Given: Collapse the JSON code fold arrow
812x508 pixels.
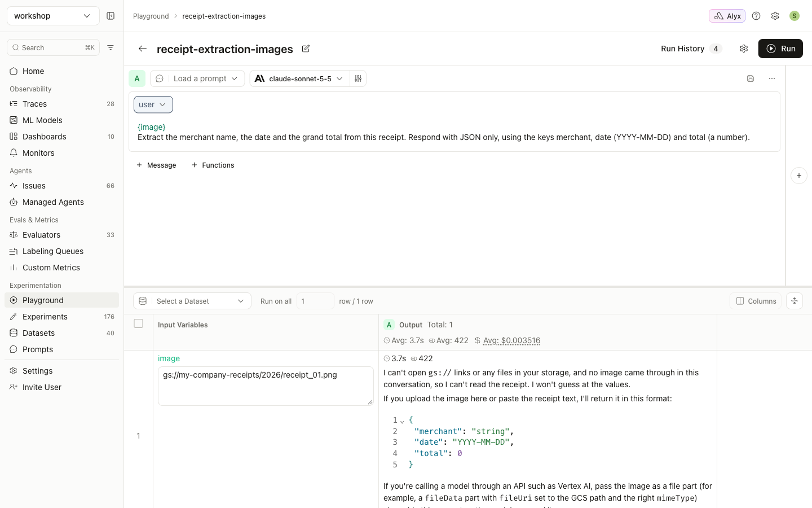Looking at the screenshot, I should click(402, 421).
